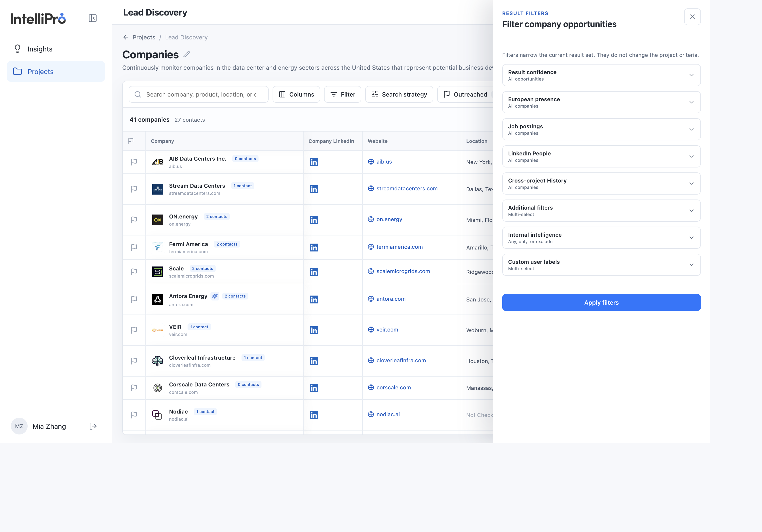Toggle the flag for Fermi America row
The height and width of the screenshot is (532, 762).
coord(134,248)
